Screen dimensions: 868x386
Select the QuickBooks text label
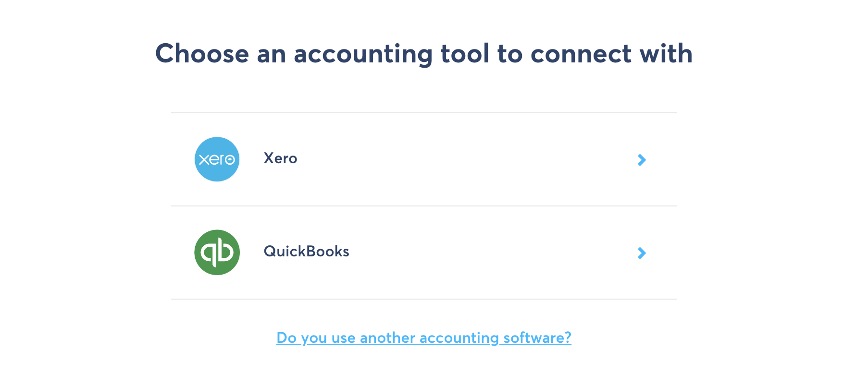click(x=306, y=252)
